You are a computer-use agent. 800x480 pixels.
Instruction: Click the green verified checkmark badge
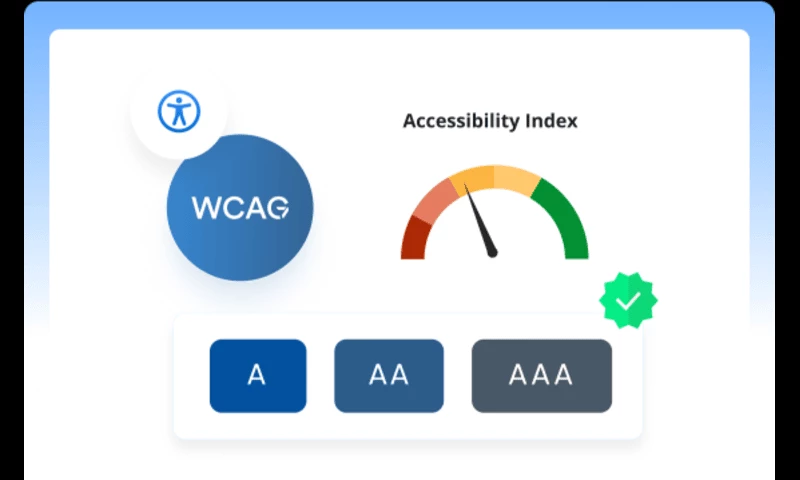(x=628, y=300)
